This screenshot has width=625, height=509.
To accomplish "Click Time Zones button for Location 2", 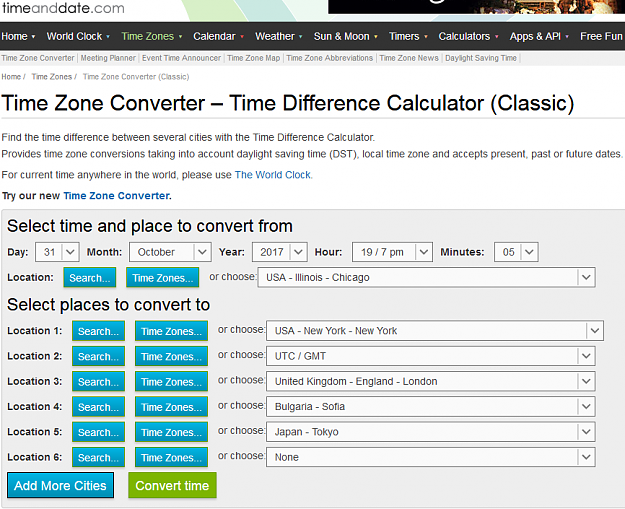I will (171, 356).
